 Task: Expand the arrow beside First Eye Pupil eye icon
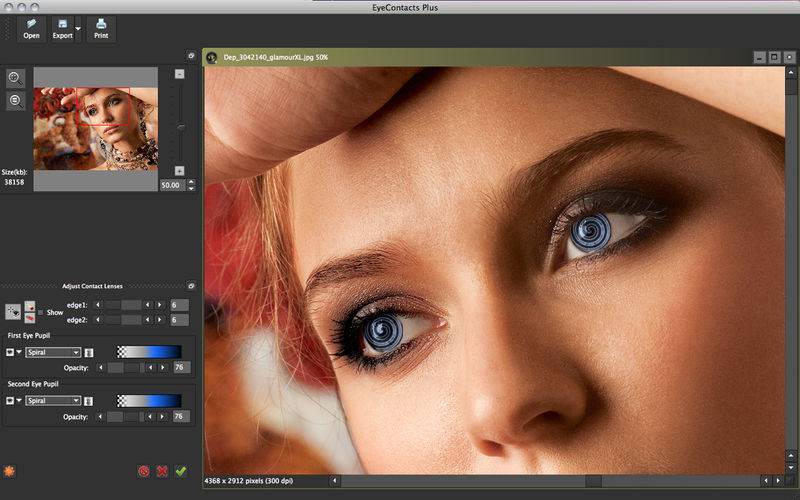[19, 352]
